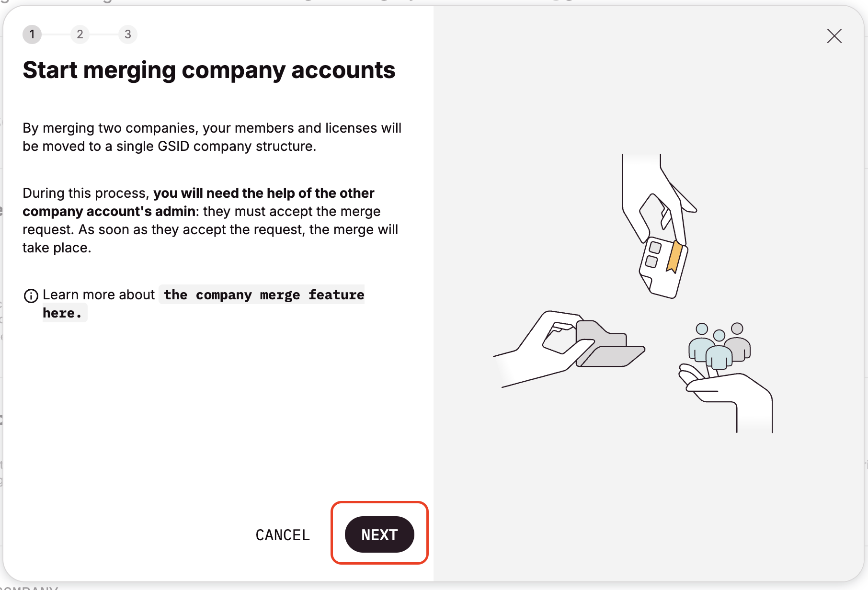
Task: Select step 3 in the progress stepper
Action: tap(128, 34)
